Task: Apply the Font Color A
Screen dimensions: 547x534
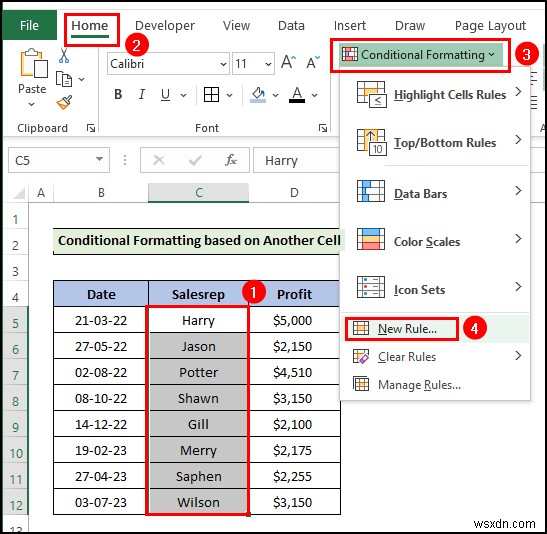Action: [x=297, y=95]
